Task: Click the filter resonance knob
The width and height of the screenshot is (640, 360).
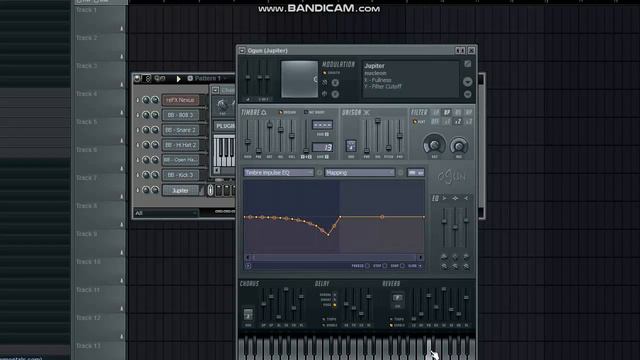Action: (459, 146)
